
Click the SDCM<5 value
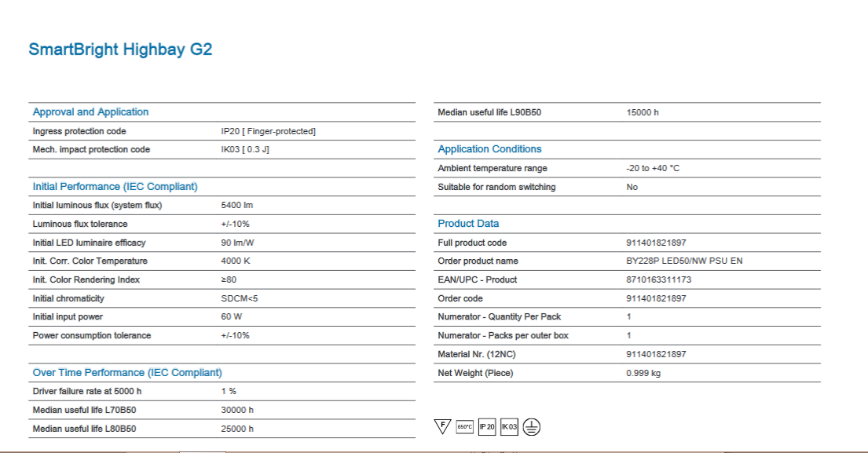point(240,298)
